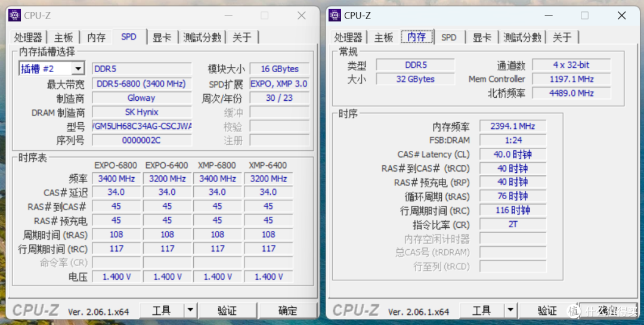The image size is (644, 325).
Task: Click 内存频率 2394.1 MHz field
Action: pos(513,126)
